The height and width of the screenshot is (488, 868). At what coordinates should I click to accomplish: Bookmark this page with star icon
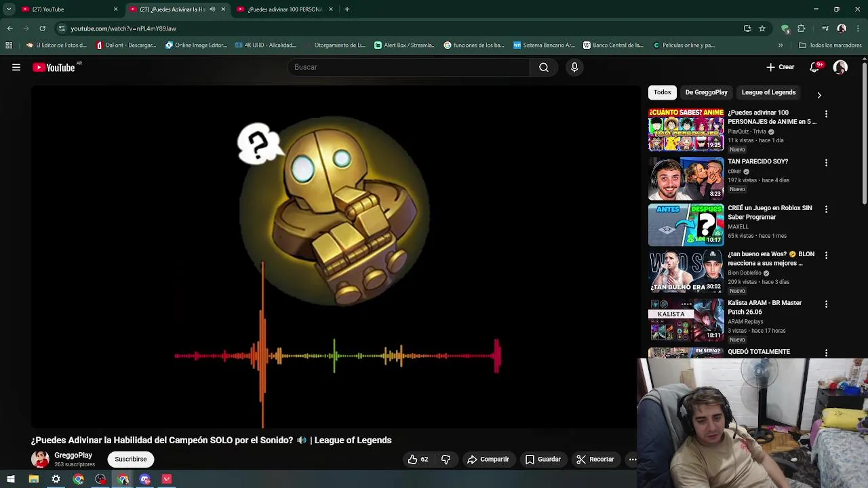click(762, 28)
